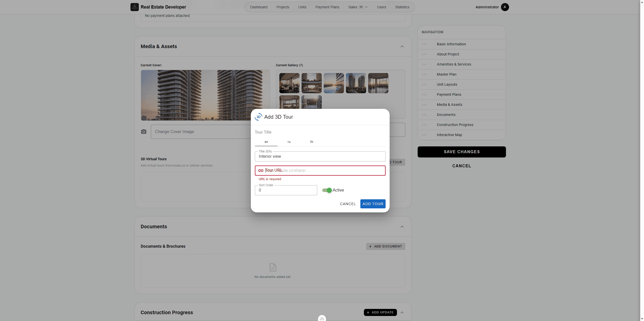Screen dimensions: 644x321
Task: Click the document icon in empty documents area
Action: pyautogui.click(x=273, y=267)
